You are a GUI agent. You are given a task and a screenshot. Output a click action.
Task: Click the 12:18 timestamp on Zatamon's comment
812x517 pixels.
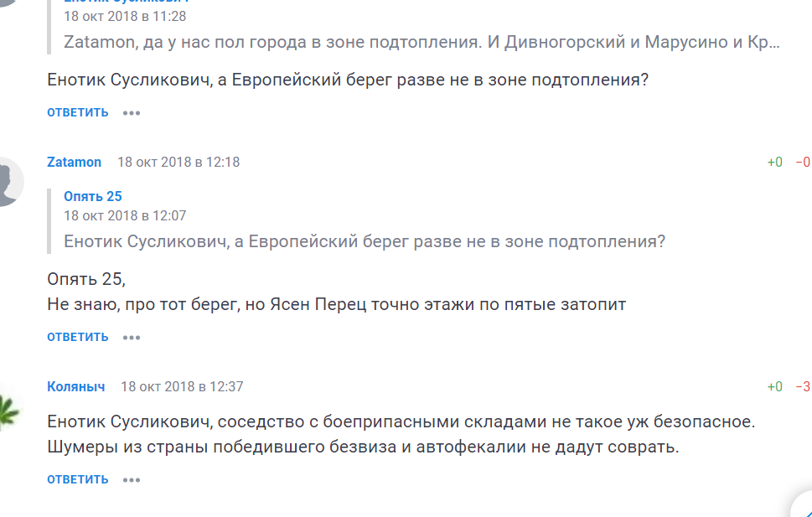pyautogui.click(x=178, y=163)
